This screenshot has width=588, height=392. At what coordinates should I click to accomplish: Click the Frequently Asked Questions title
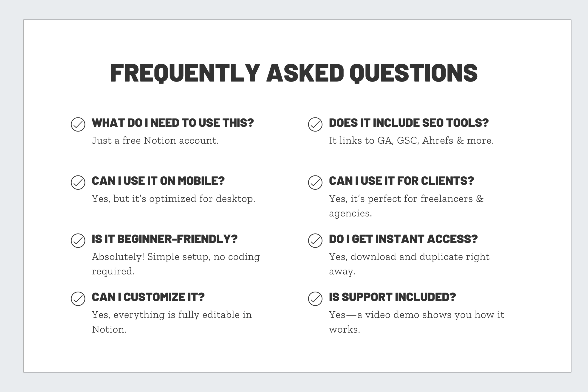tap(294, 73)
